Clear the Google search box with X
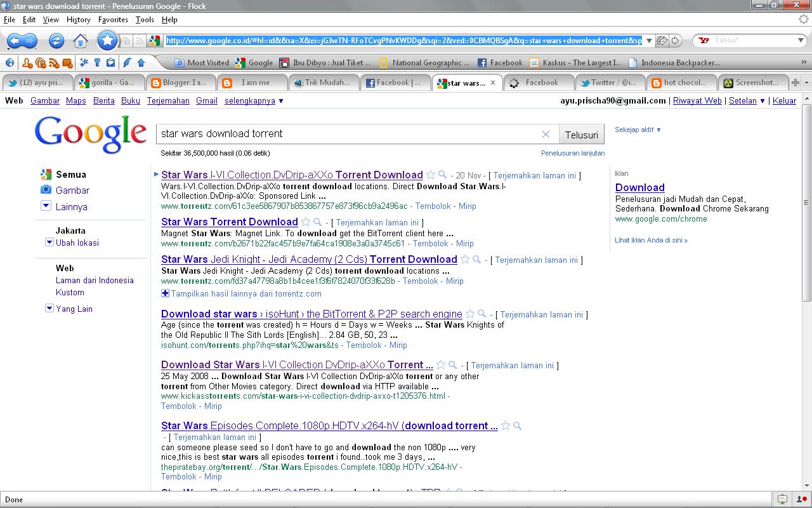This screenshot has width=812, height=508. [x=546, y=134]
